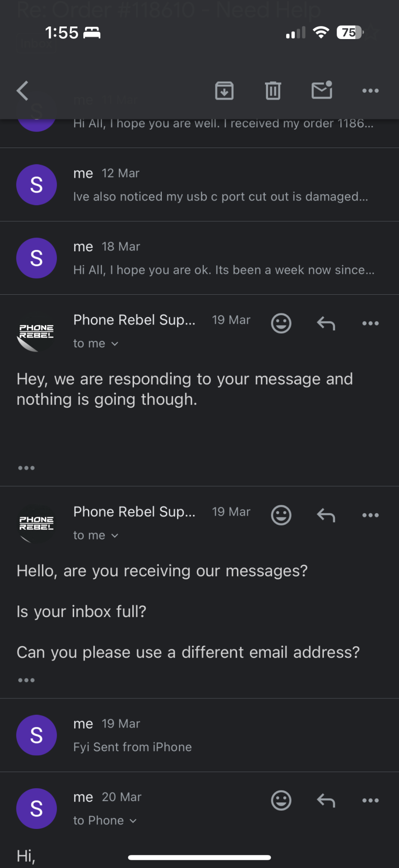Image resolution: width=399 pixels, height=868 pixels.
Task: Open more options for first Phone Rebel message
Action: (x=370, y=323)
